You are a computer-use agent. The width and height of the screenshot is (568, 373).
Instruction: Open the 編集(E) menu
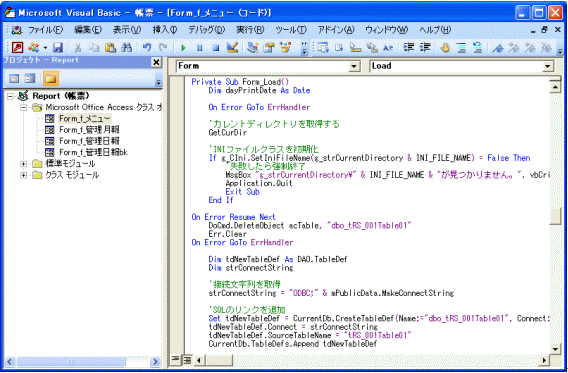click(x=88, y=30)
